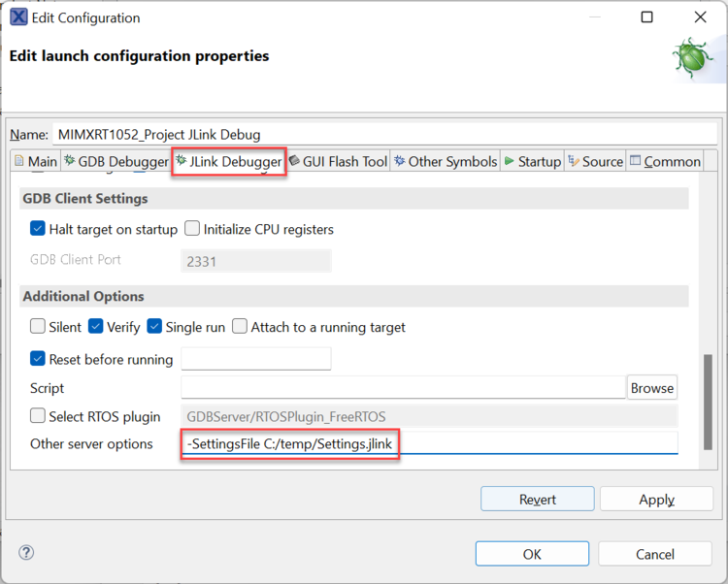Enable the Silent option checkbox
The image size is (728, 584).
[38, 327]
